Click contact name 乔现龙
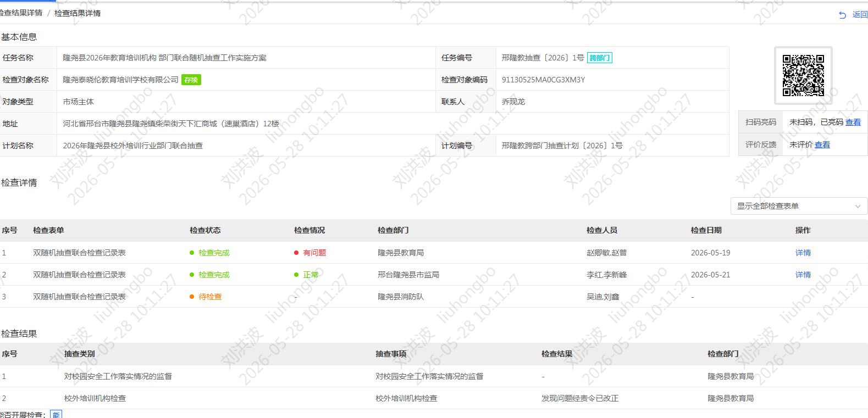 pyautogui.click(x=513, y=102)
